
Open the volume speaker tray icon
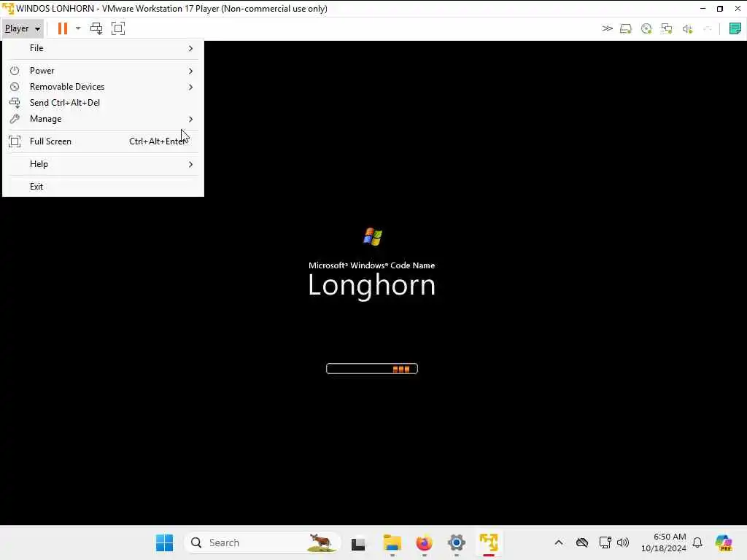(x=623, y=542)
